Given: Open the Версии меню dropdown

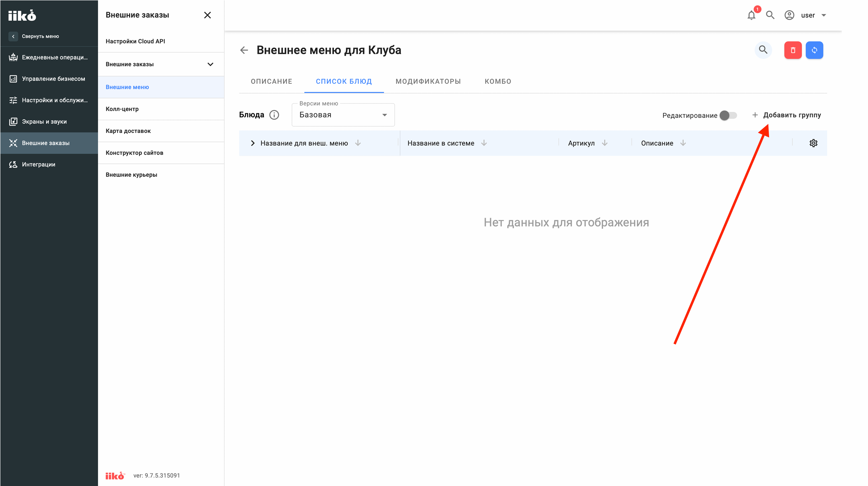Looking at the screenshot, I should (x=343, y=115).
